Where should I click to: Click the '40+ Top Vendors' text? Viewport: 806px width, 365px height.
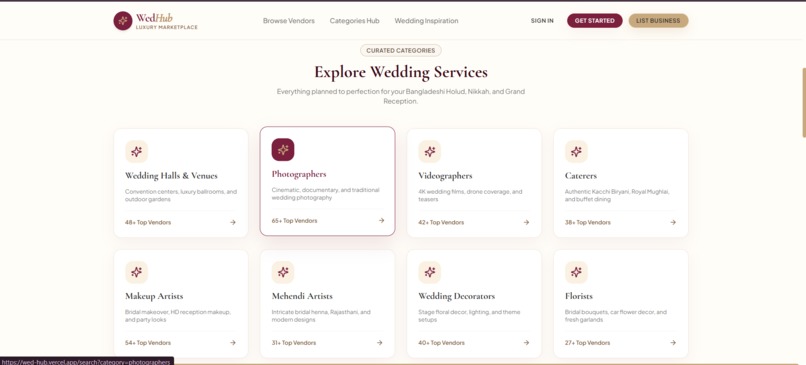442,343
